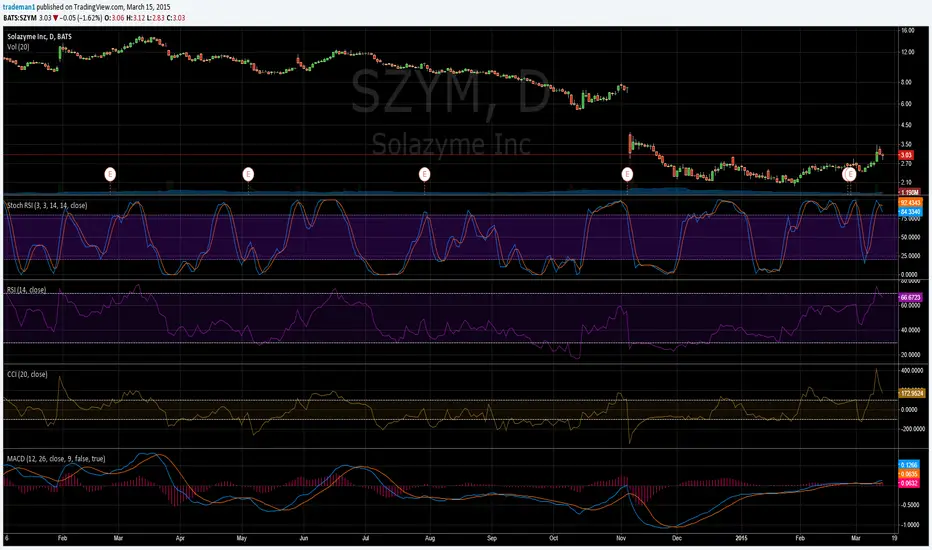
Task: Click the 'Solazyme Inc, D, BATS' chart title
Action: [x=39, y=37]
